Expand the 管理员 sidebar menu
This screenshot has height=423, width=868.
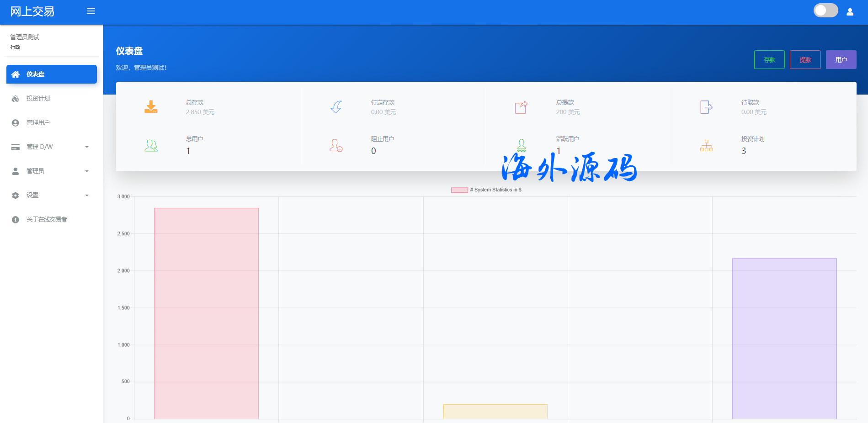point(51,171)
